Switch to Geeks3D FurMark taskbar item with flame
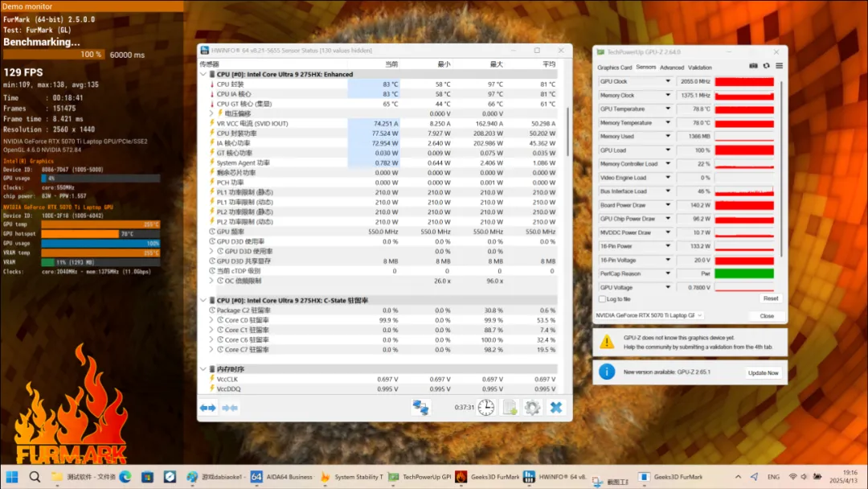This screenshot has height=489, width=868. (487, 477)
